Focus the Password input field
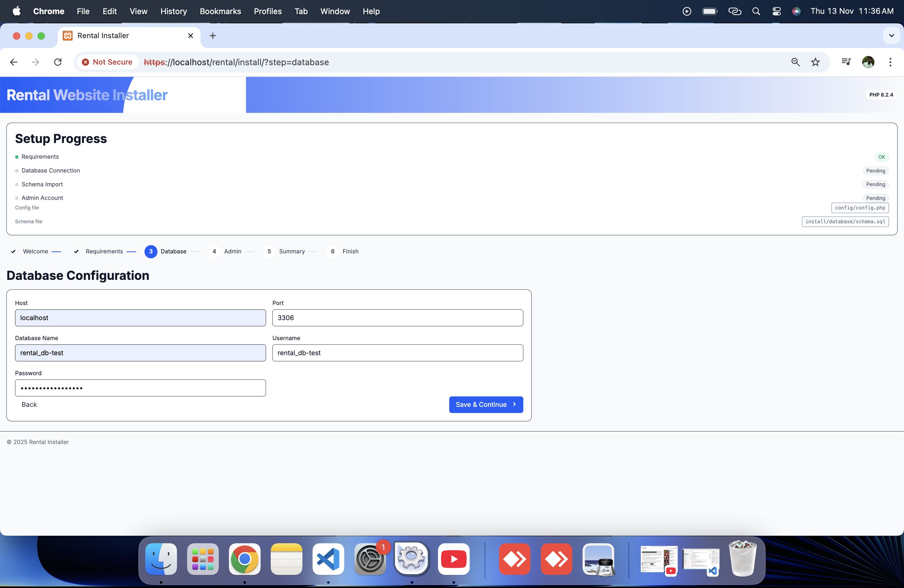The height and width of the screenshot is (588, 904). coord(140,388)
